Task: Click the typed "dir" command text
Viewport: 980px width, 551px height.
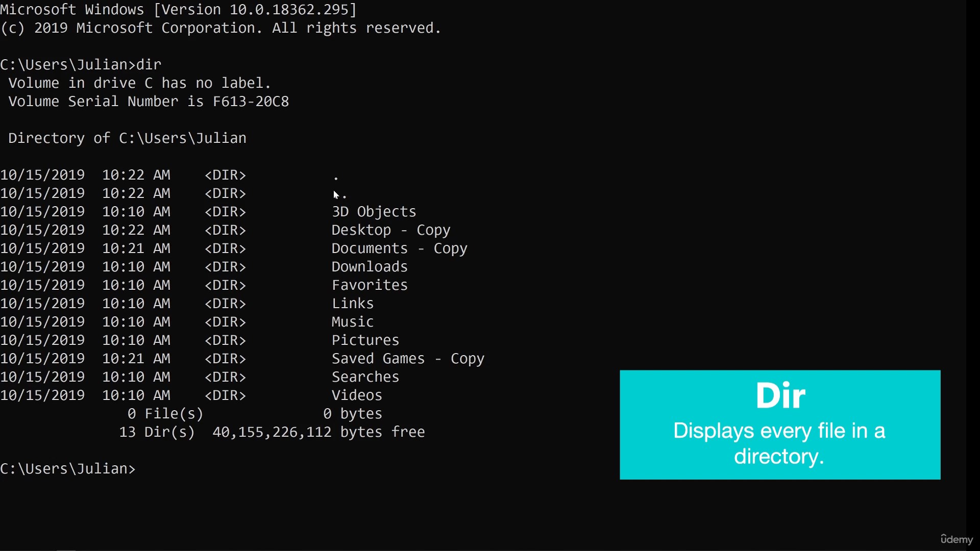Action: click(149, 65)
